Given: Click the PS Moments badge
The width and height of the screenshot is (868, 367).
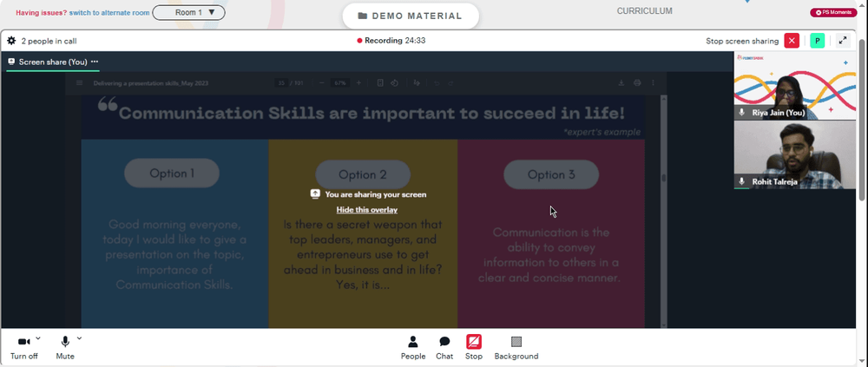Looking at the screenshot, I should [833, 12].
